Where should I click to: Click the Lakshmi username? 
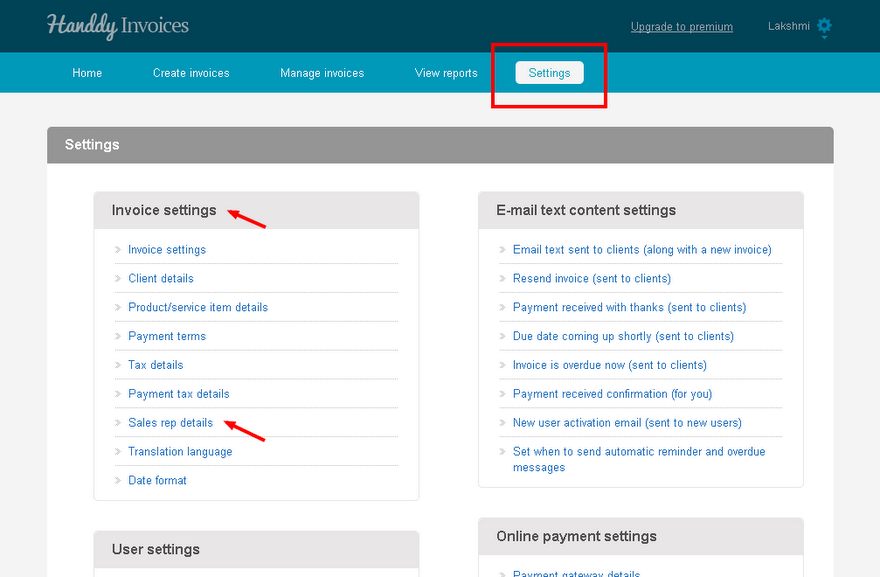click(789, 26)
